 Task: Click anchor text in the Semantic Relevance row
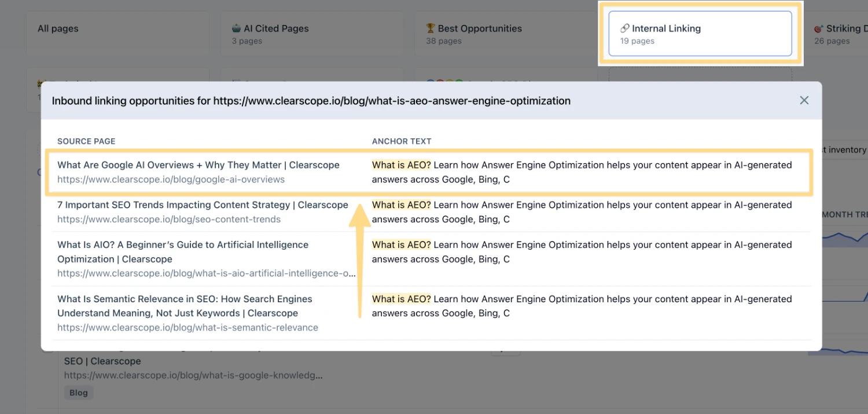pyautogui.click(x=582, y=306)
